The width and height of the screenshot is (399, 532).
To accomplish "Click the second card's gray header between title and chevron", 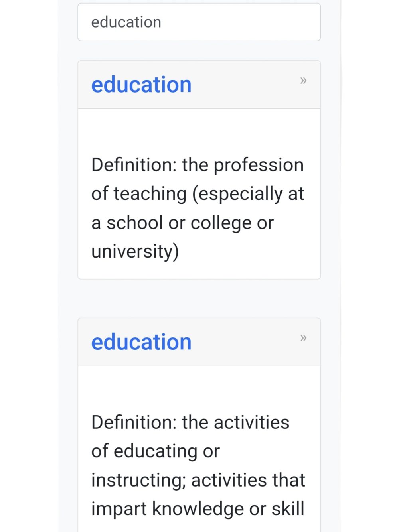I will tap(245, 342).
